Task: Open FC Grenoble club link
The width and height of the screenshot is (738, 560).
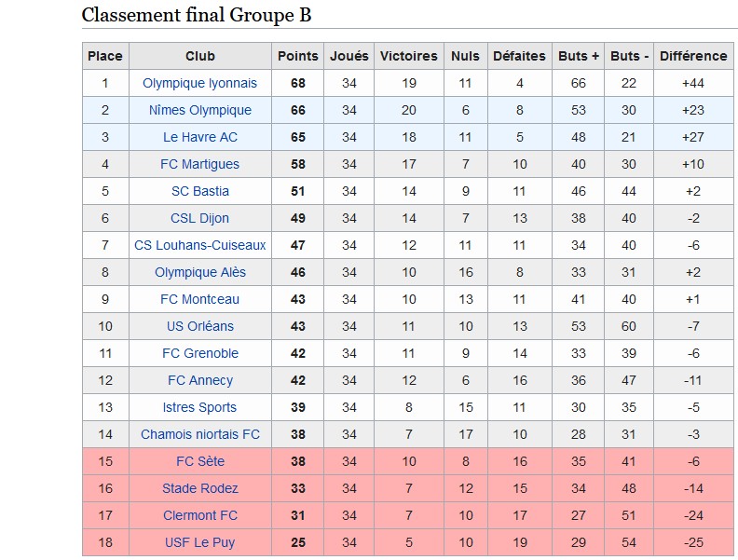Action: coord(199,353)
